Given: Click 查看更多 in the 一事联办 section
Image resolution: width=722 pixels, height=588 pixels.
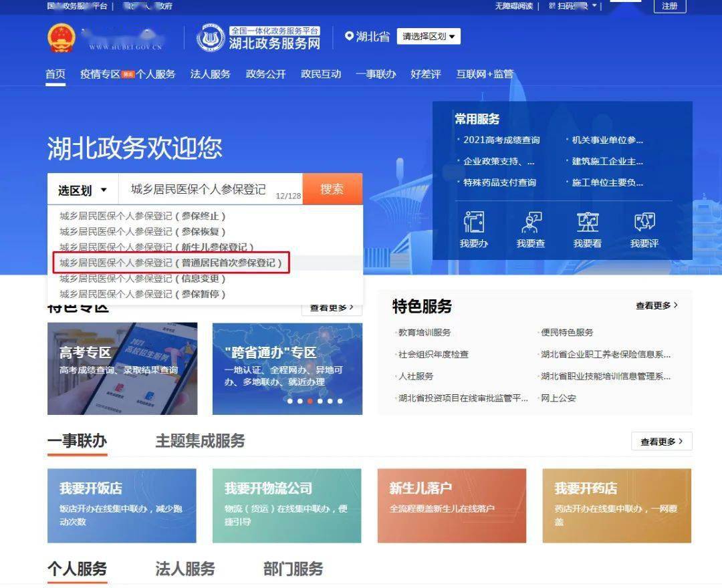Looking at the screenshot, I should [662, 442].
